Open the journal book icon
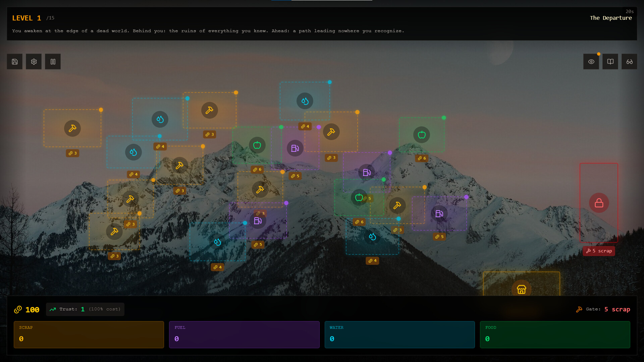Screen dimensions: 644x362 [610, 62]
